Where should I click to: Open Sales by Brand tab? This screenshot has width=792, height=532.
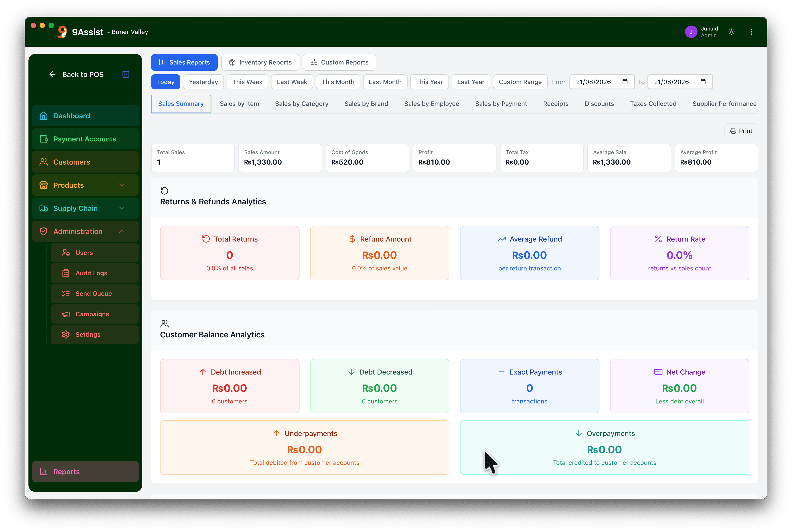click(x=366, y=104)
